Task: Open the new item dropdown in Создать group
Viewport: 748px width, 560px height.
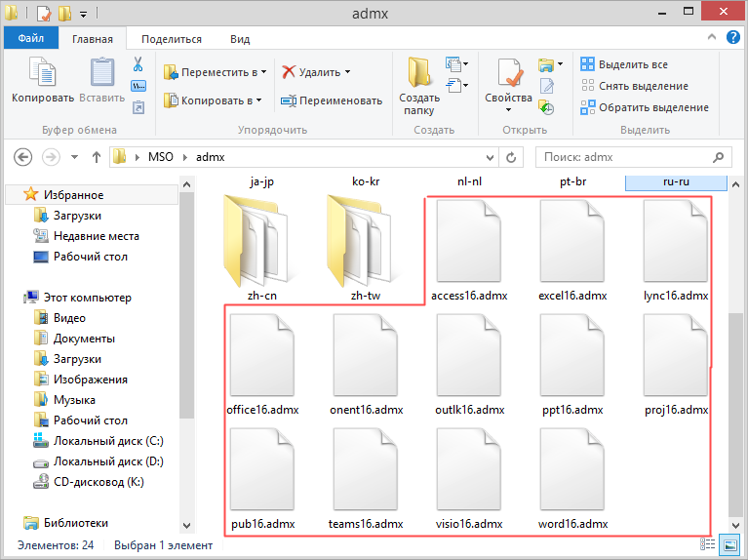Action: 456,63
